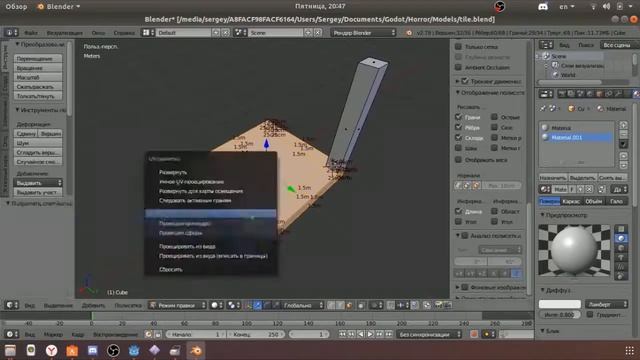Click the play reverse animation button
The image size is (640, 360).
pos(361,334)
